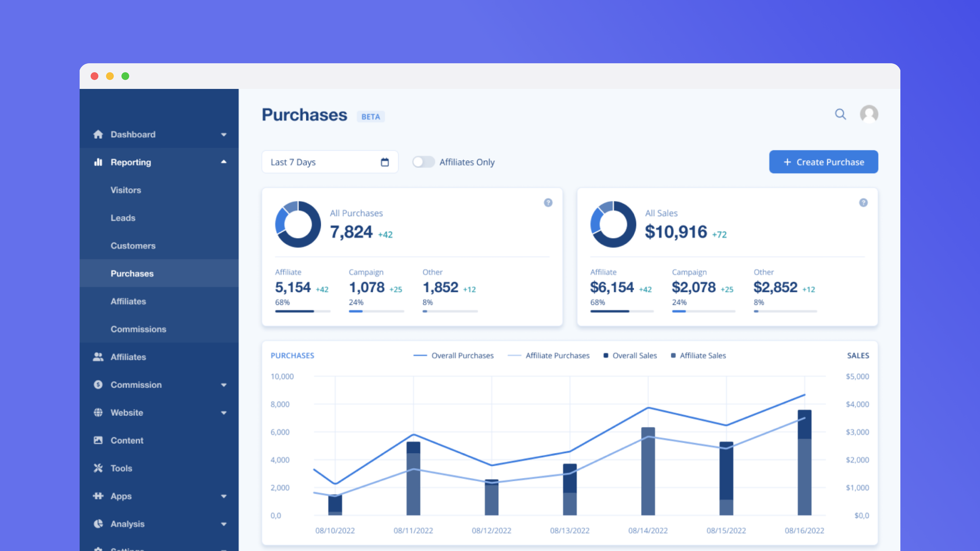The width and height of the screenshot is (980, 551).
Task: Expand the Dashboard menu arrow
Action: (224, 135)
